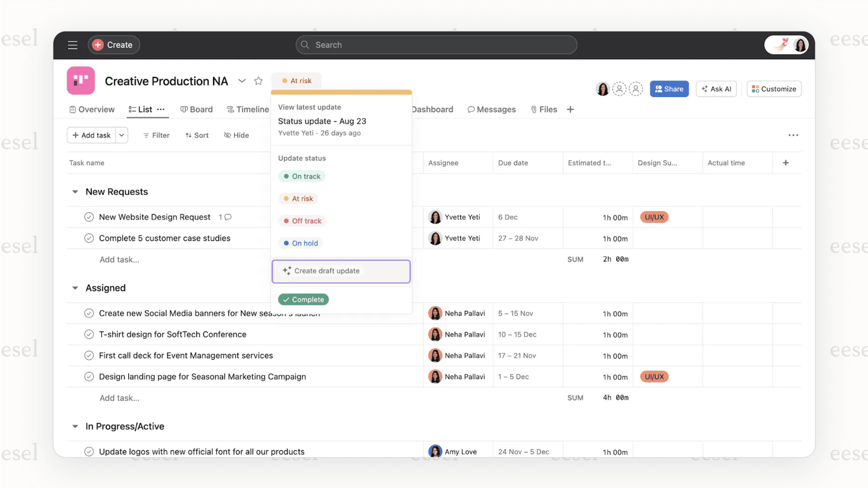This screenshot has width=868, height=488.
Task: Open the Messages tab
Action: click(491, 109)
